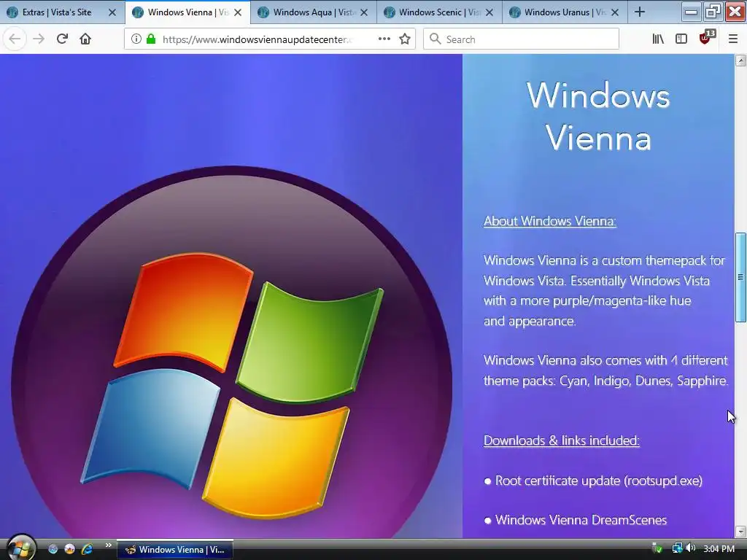Screen dimensions: 747x560
Task: Close the Windows Vienna tab
Action: tap(238, 12)
